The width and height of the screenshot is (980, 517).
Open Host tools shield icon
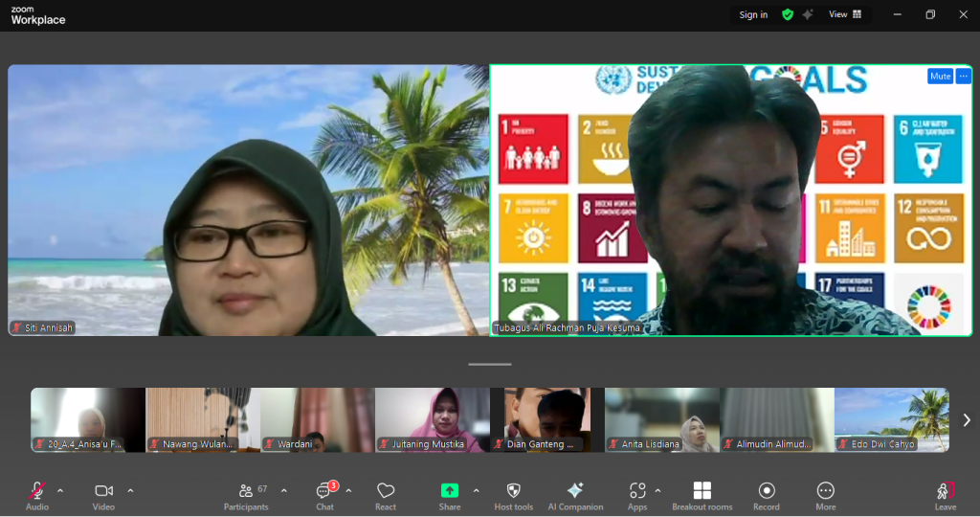click(513, 495)
